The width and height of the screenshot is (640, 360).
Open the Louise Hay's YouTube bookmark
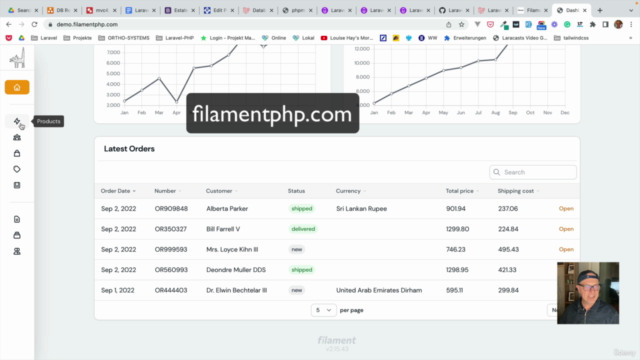347,38
